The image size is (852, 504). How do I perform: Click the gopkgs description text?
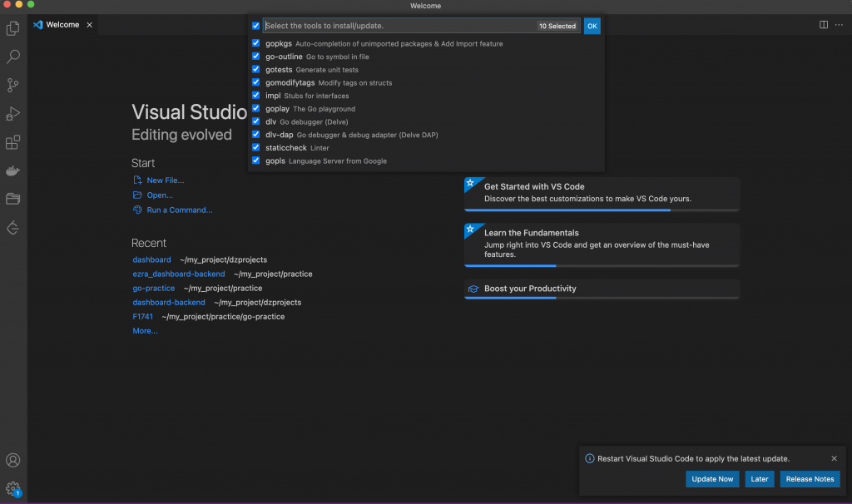(399, 44)
